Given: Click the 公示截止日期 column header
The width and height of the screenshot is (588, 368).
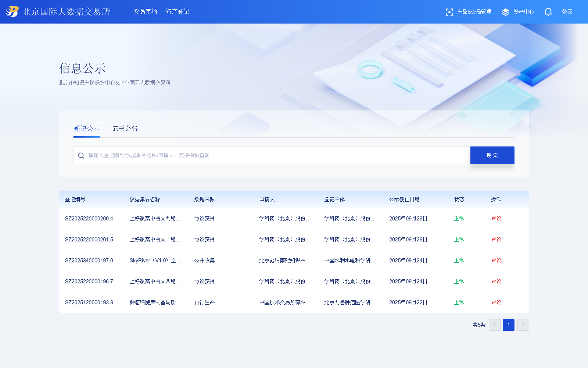Looking at the screenshot, I should click(404, 199).
